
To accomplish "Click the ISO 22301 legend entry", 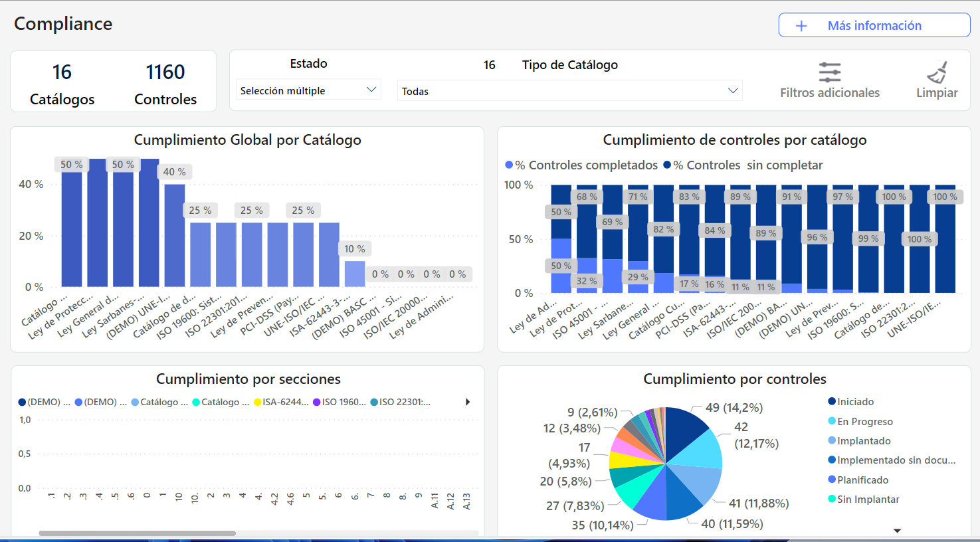I will (404, 402).
